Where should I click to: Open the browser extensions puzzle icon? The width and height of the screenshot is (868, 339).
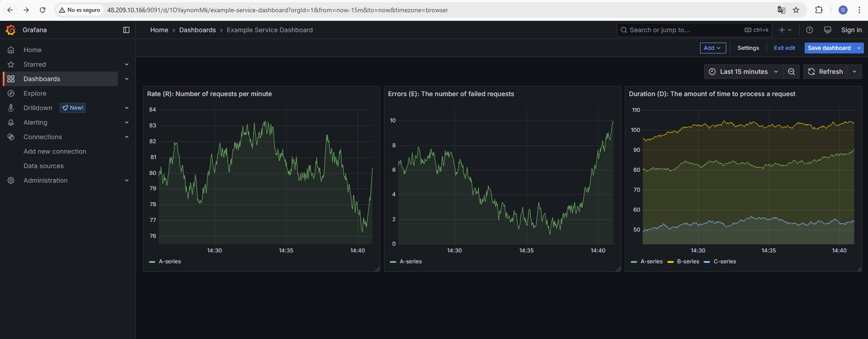coord(819,10)
